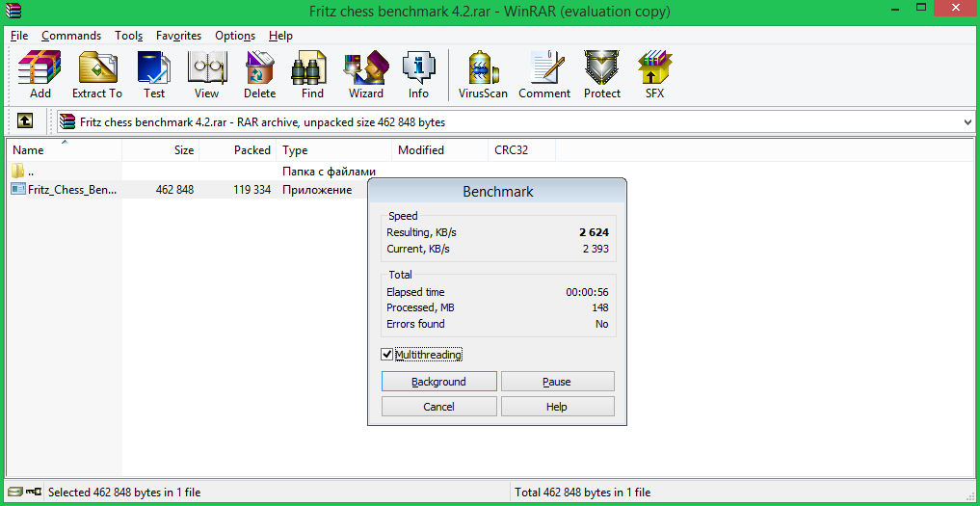The image size is (980, 506).
Task: Click 'Папка с файлами' type cell
Action: (329, 171)
